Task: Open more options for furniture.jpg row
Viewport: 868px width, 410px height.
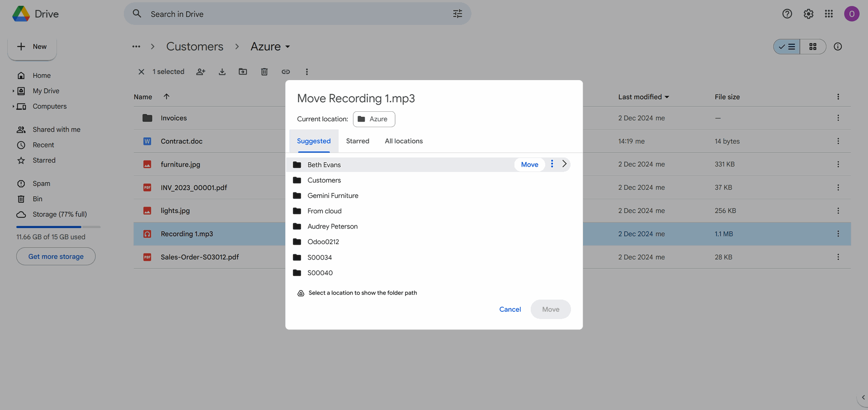Action: click(x=838, y=164)
